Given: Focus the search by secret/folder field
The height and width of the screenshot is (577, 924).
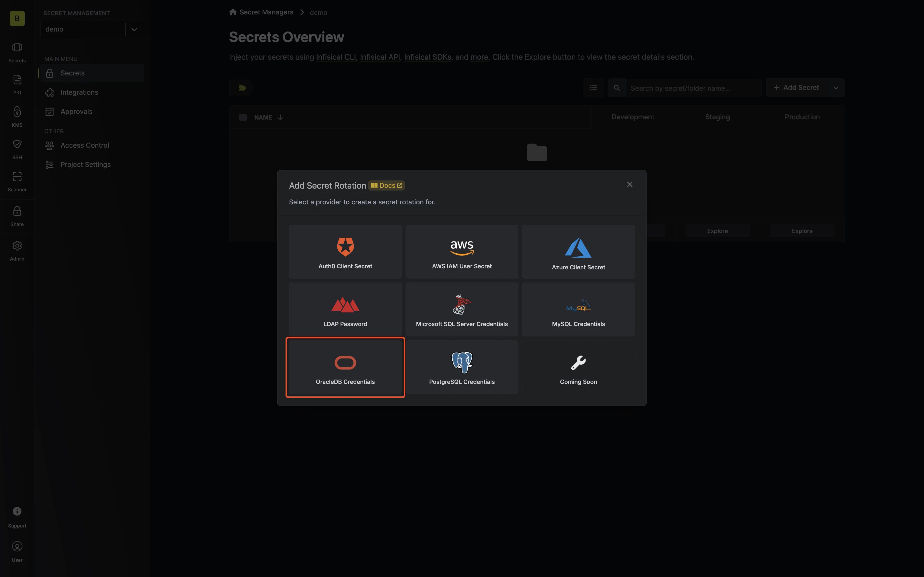Looking at the screenshot, I should 694,88.
